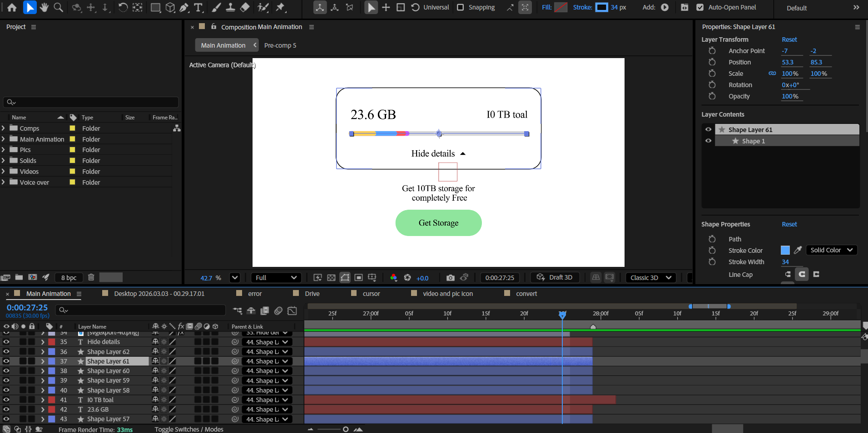The width and height of the screenshot is (868, 433).
Task: Select the Type tool
Action: tap(198, 7)
